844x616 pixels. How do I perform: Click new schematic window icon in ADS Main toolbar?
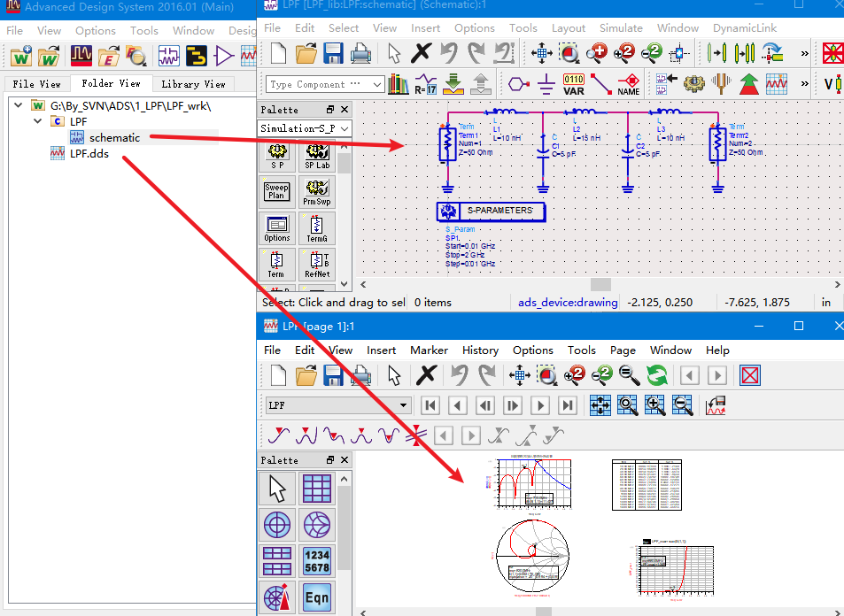(x=169, y=56)
